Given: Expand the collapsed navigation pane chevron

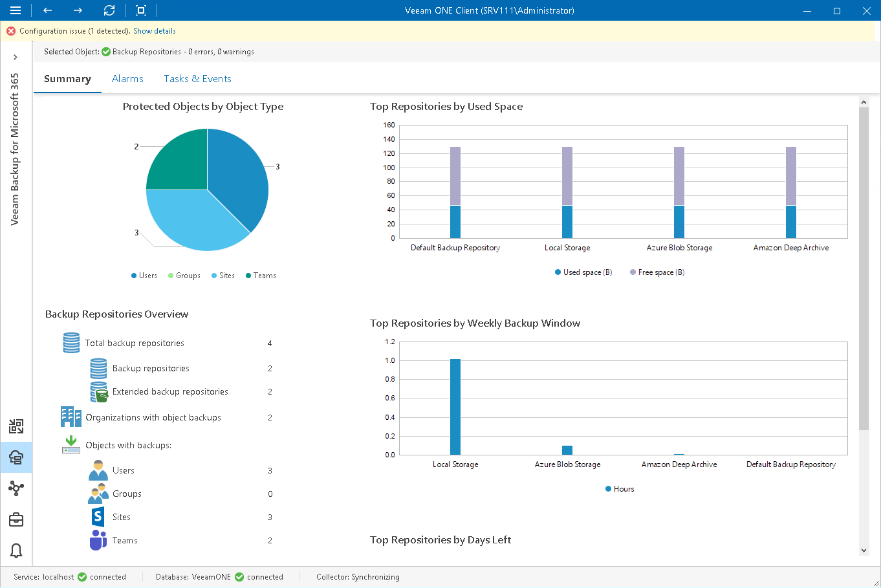Looking at the screenshot, I should click(x=16, y=57).
